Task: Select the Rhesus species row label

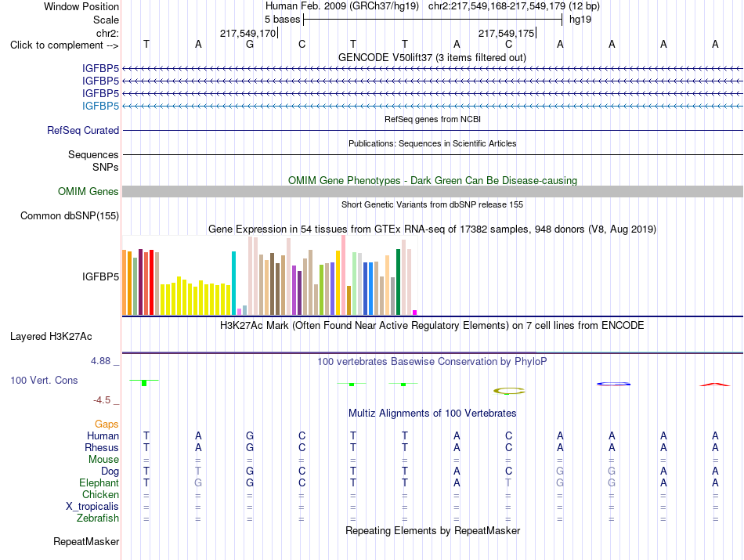Action: 102,447
